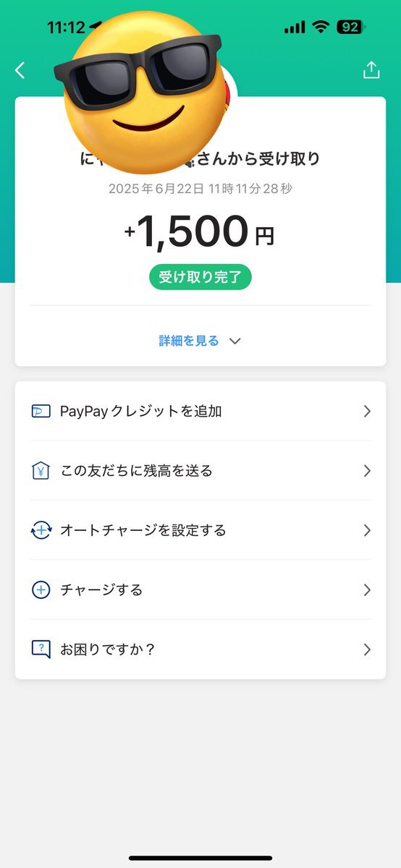
Task: Tap the auto-charge circular arrows icon
Action: 41,530
